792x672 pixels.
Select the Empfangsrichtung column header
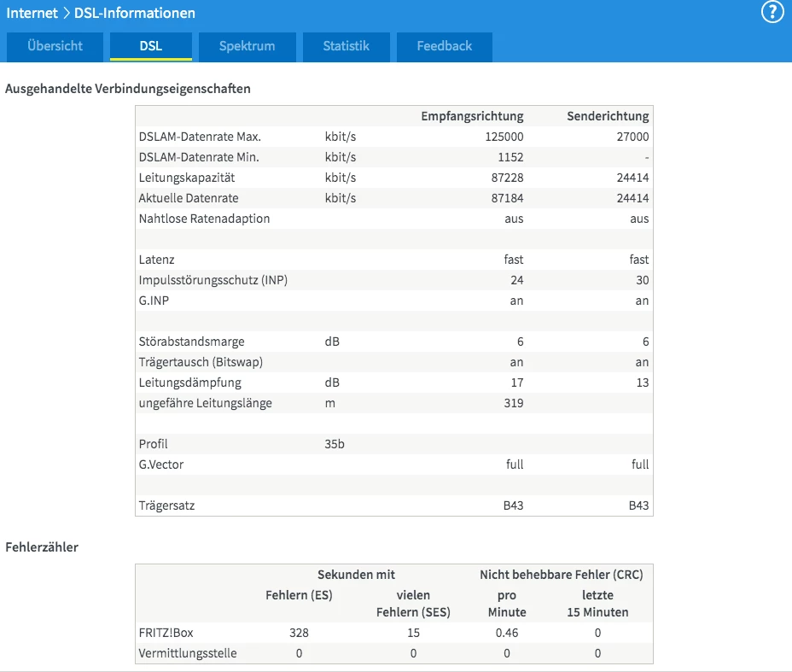click(472, 116)
